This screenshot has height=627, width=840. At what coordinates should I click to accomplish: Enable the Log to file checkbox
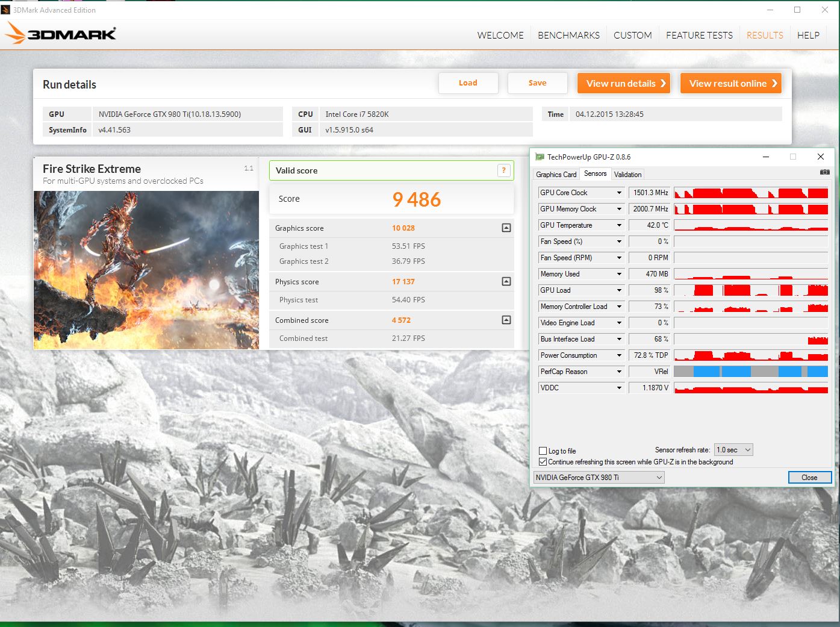point(543,451)
